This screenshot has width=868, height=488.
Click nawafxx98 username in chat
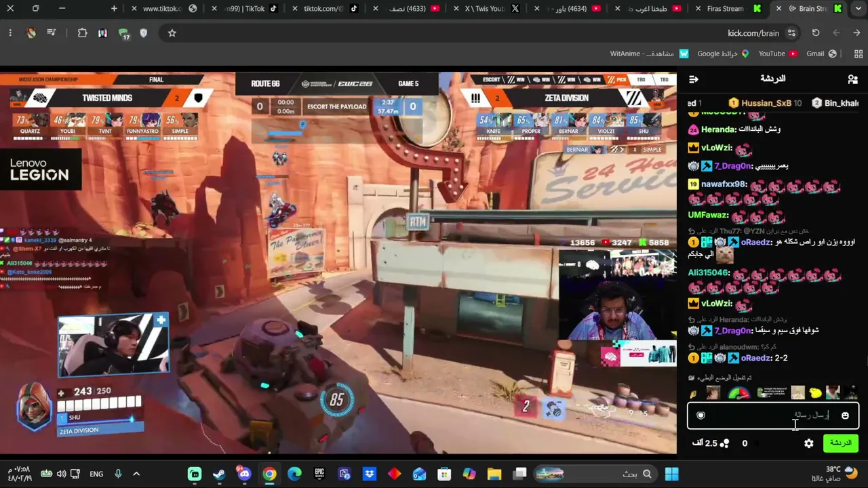tap(724, 184)
